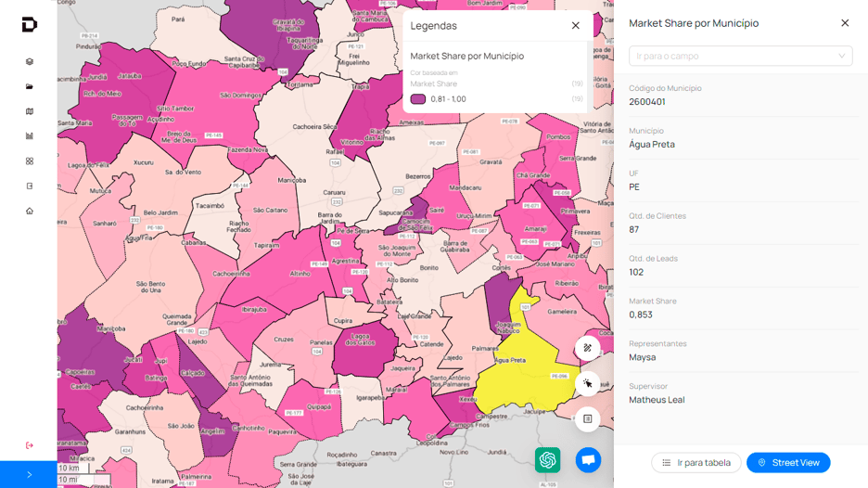Click the Qtd. de Clientes value 87

click(x=633, y=230)
